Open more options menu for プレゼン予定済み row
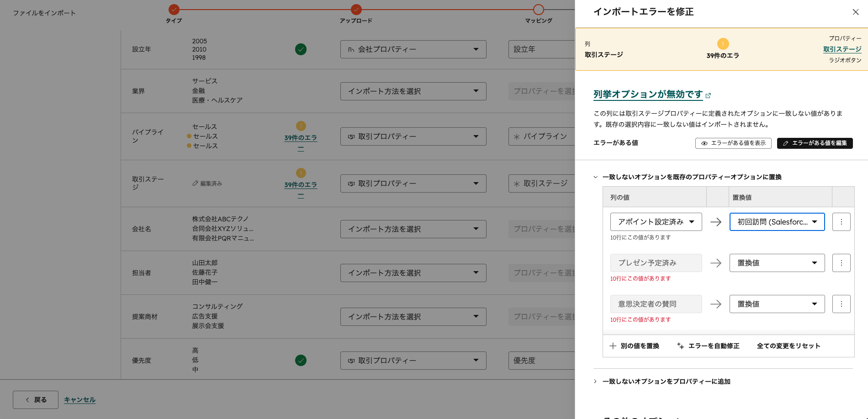The width and height of the screenshot is (868, 419). 841,263
